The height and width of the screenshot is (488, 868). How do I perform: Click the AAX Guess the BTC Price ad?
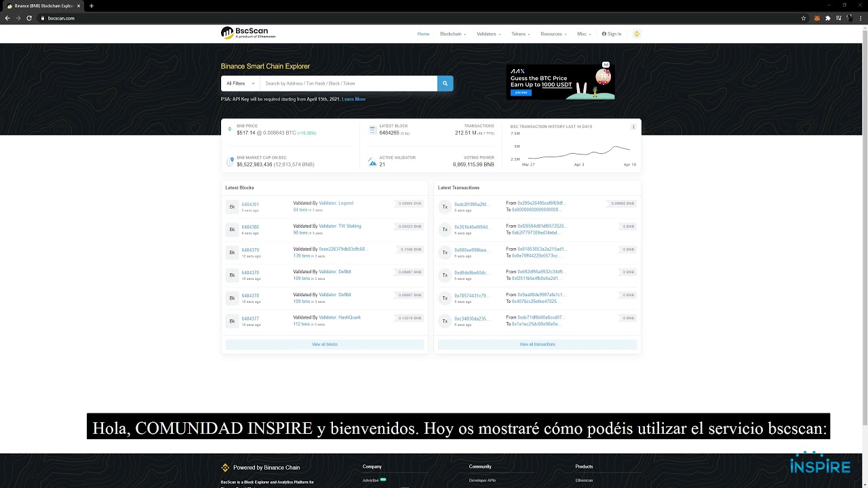[x=560, y=81]
